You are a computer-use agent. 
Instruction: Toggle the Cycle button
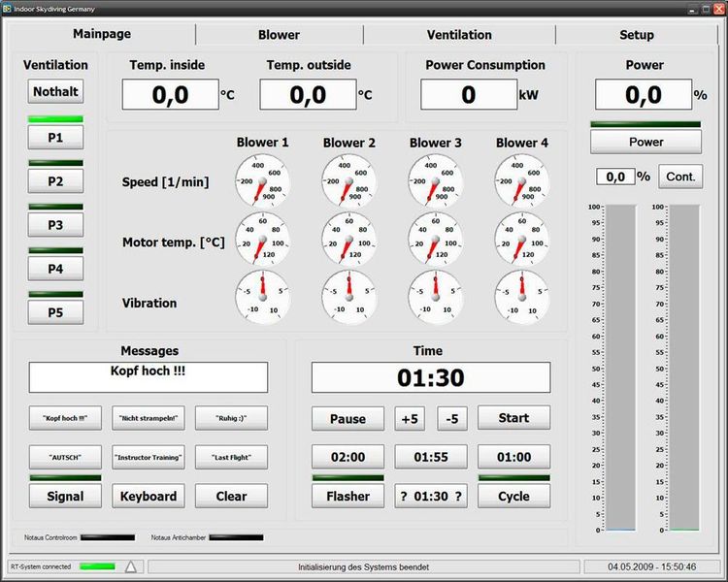click(x=513, y=496)
